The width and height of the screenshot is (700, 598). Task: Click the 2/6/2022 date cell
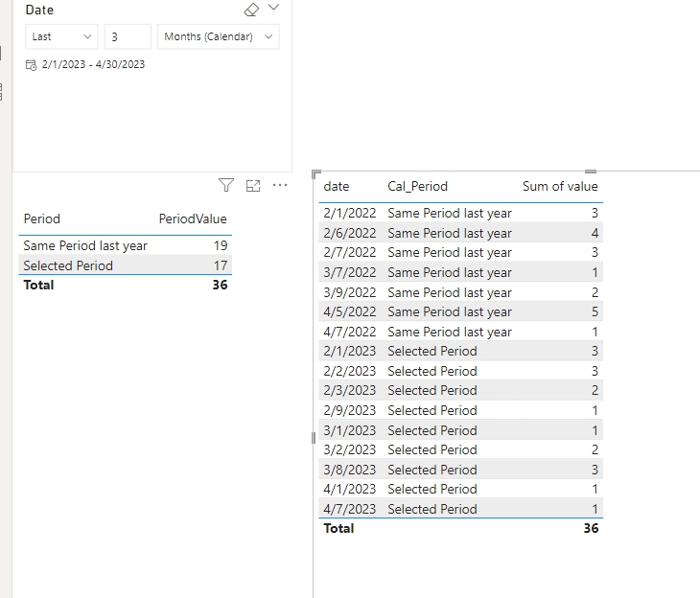(x=350, y=233)
